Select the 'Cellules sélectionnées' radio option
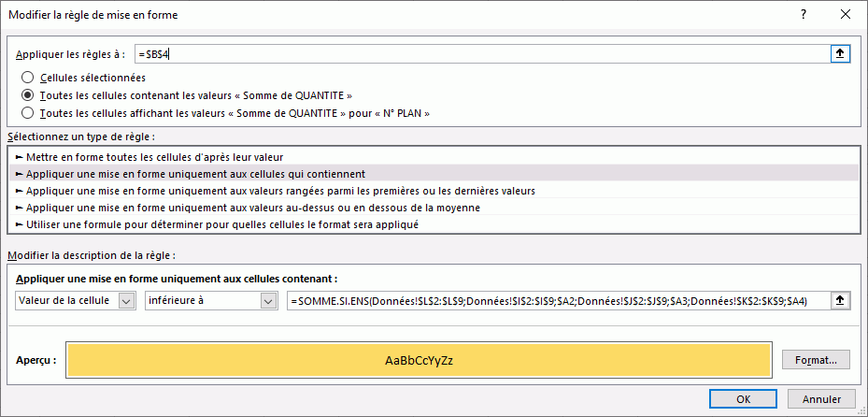868x417 pixels. pyautogui.click(x=28, y=78)
